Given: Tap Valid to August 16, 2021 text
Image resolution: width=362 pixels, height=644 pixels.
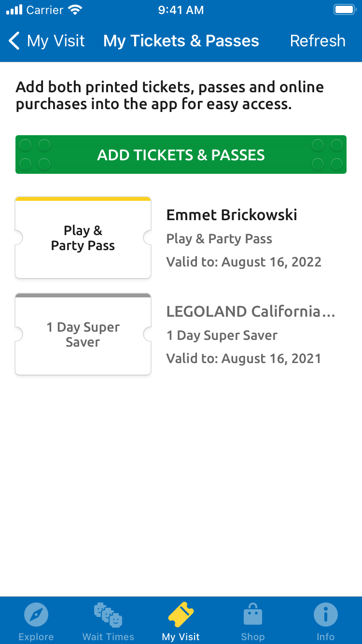Looking at the screenshot, I should point(244,359).
